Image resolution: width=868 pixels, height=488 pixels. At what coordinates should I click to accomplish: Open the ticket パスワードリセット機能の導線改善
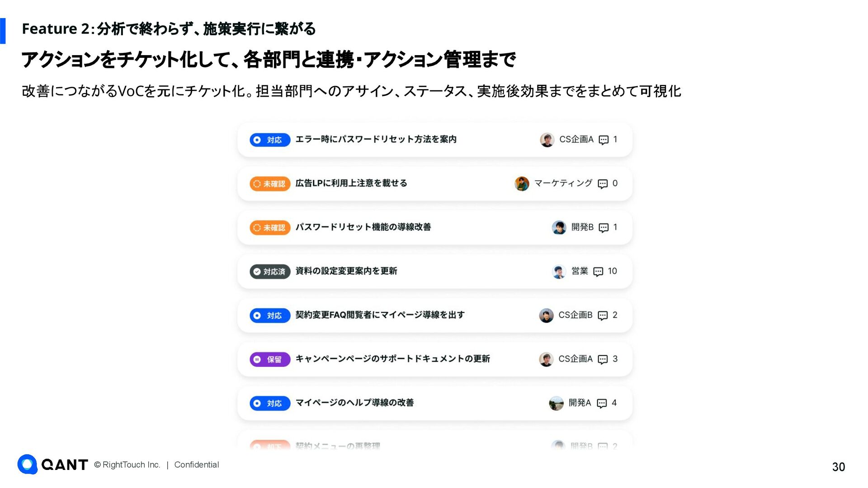tap(363, 227)
